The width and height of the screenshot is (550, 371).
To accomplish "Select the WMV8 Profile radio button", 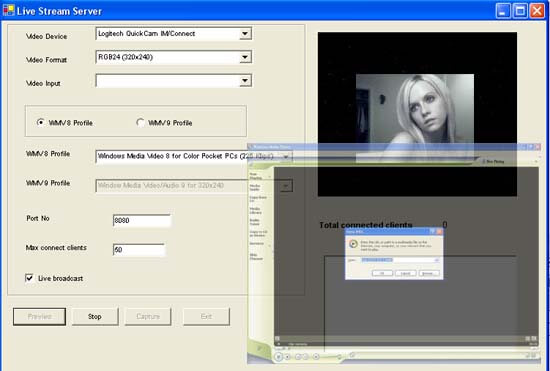I will [41, 122].
